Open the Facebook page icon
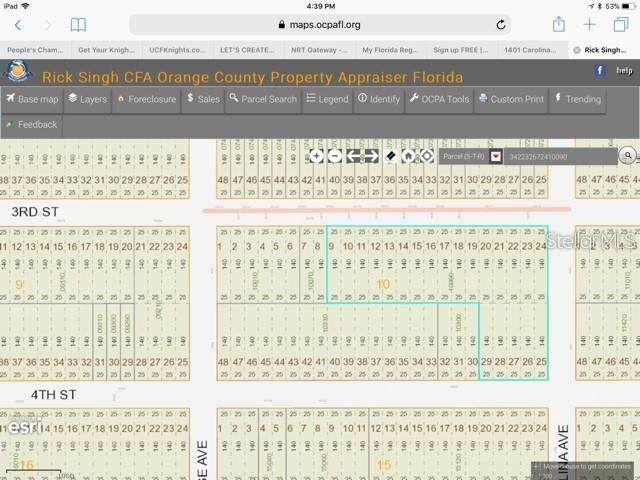This screenshot has height=480, width=640. pyautogui.click(x=599, y=70)
